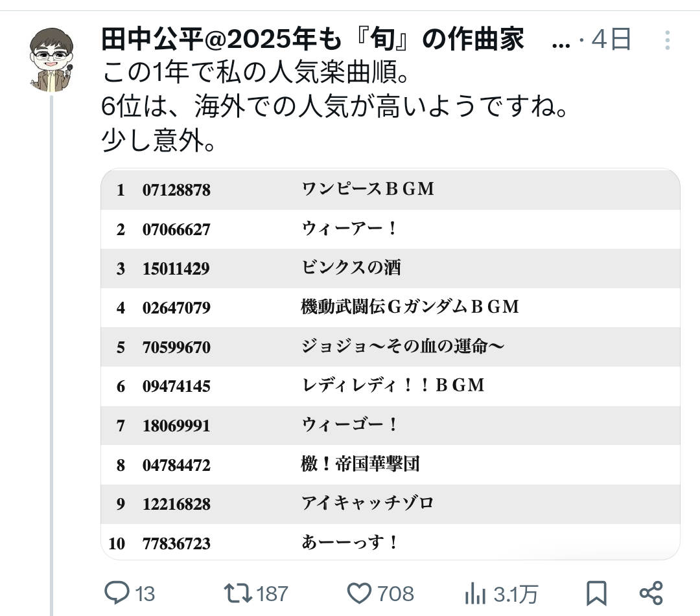Click the thread connector line below avatar
Image resolution: width=700 pixels, height=616 pixels.
51,356
